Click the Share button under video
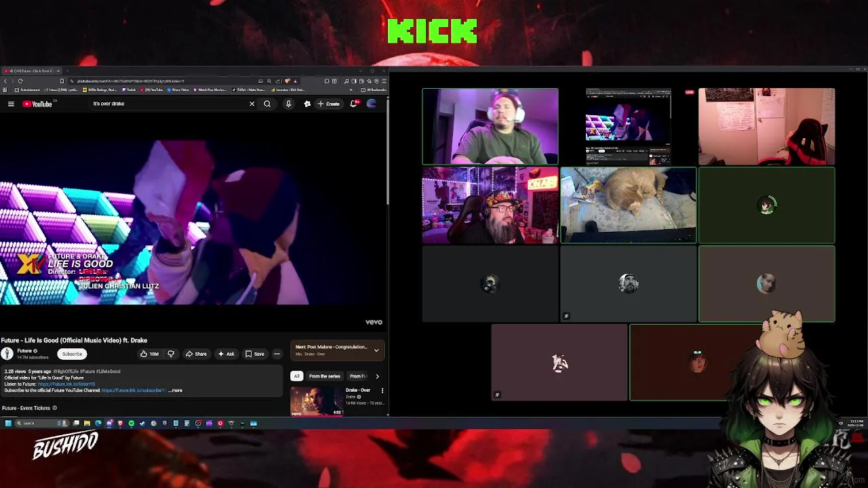Viewport: 868px width, 488px height. point(196,354)
